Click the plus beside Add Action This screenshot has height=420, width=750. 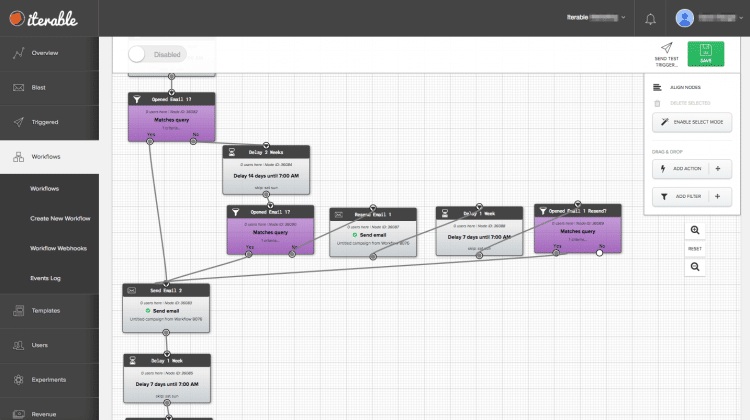(718, 169)
